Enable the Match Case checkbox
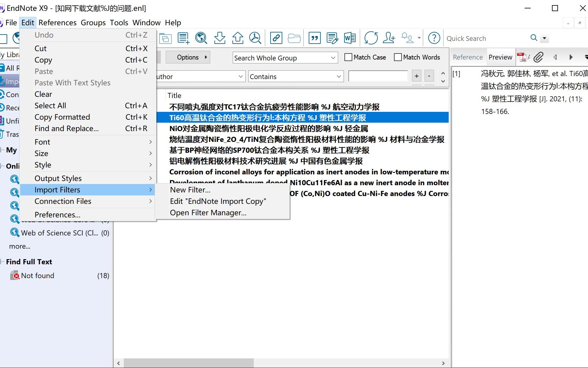 pyautogui.click(x=348, y=57)
